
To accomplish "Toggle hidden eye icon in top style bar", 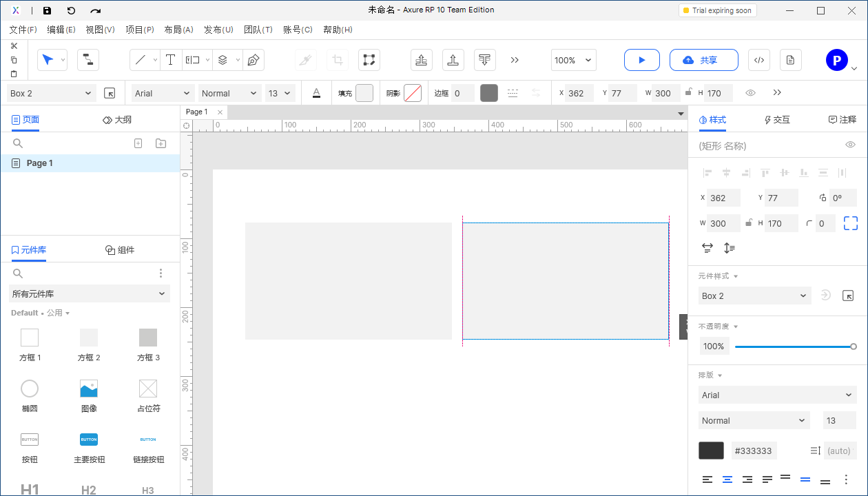I will [751, 92].
